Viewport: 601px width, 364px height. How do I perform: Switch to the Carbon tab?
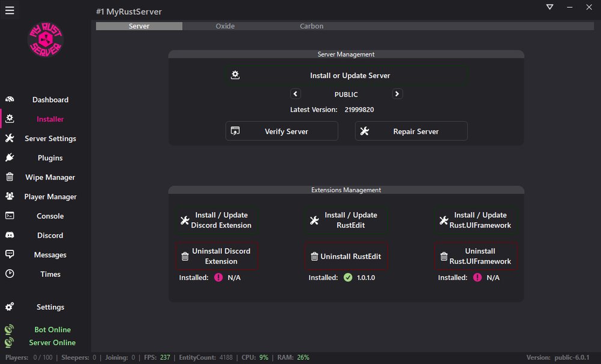(311, 26)
